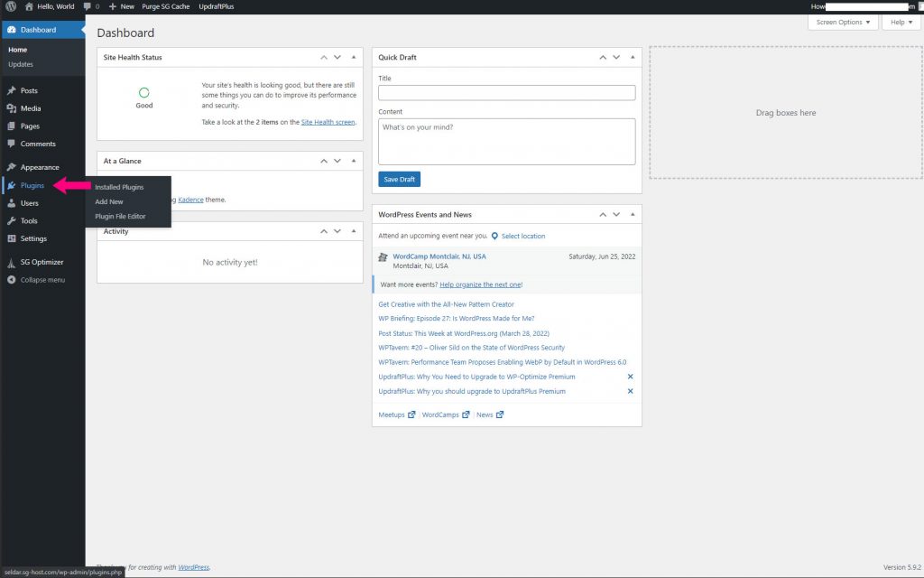Open WordCamp Montclair, NJ, USA link
Screen dimensions: 924x578
[439, 256]
